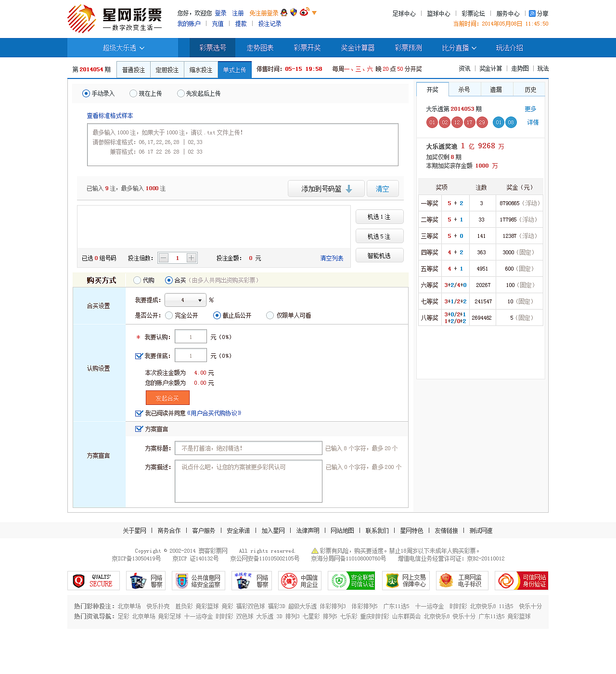This screenshot has height=674, width=616.
Task: Select 现在上传 radio option
Action: tap(133, 93)
